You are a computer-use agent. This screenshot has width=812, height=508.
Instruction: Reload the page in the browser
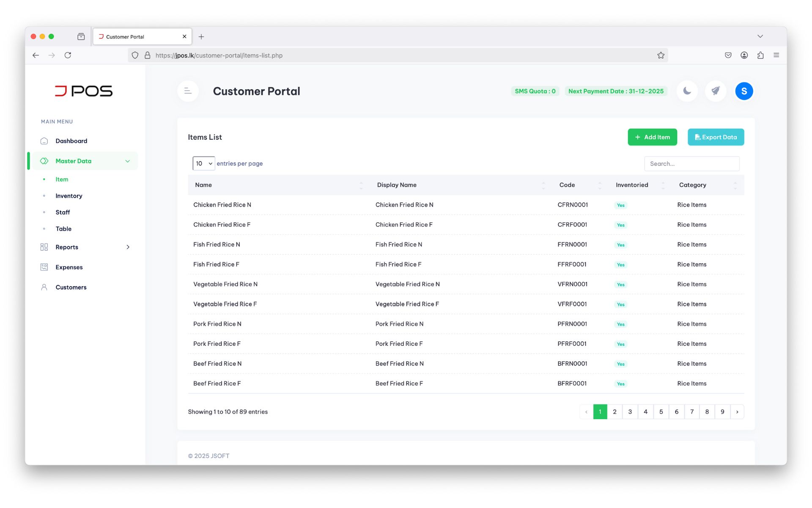coord(68,55)
